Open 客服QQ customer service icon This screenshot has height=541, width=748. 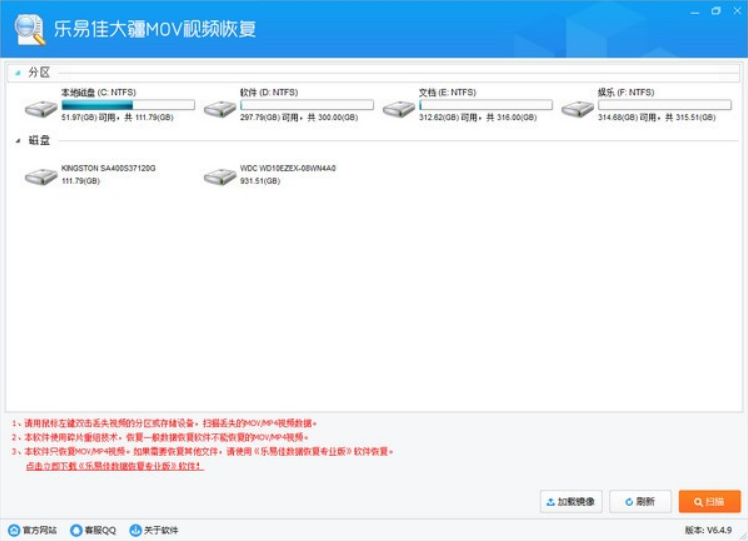[x=76, y=530]
